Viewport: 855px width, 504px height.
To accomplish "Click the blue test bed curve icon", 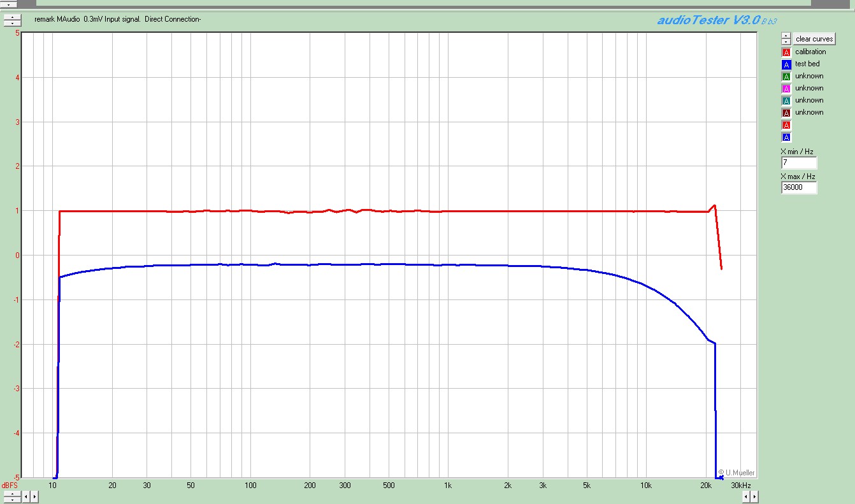I will [x=786, y=64].
